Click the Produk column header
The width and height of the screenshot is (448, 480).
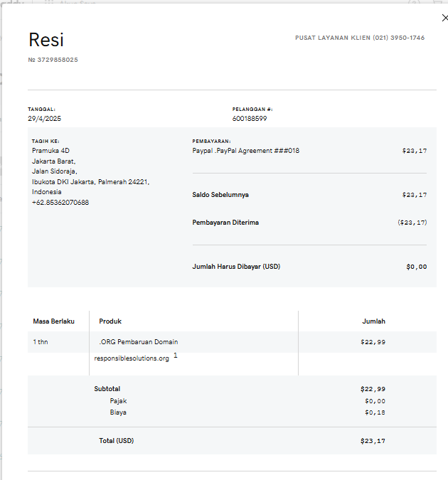tap(110, 321)
